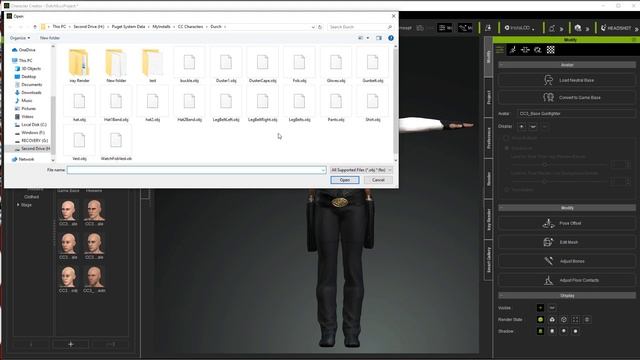
Task: Select Downloads in navigation pane
Action: [x=31, y=93]
